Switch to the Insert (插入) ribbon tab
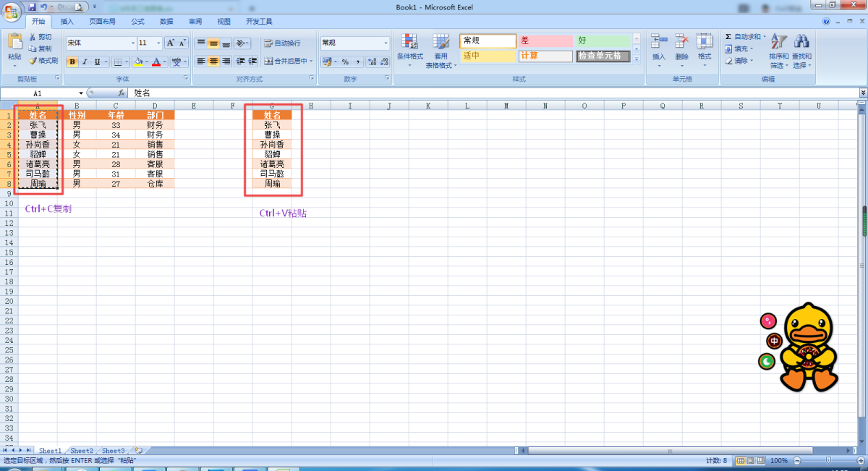The width and height of the screenshot is (868, 471). 67,22
